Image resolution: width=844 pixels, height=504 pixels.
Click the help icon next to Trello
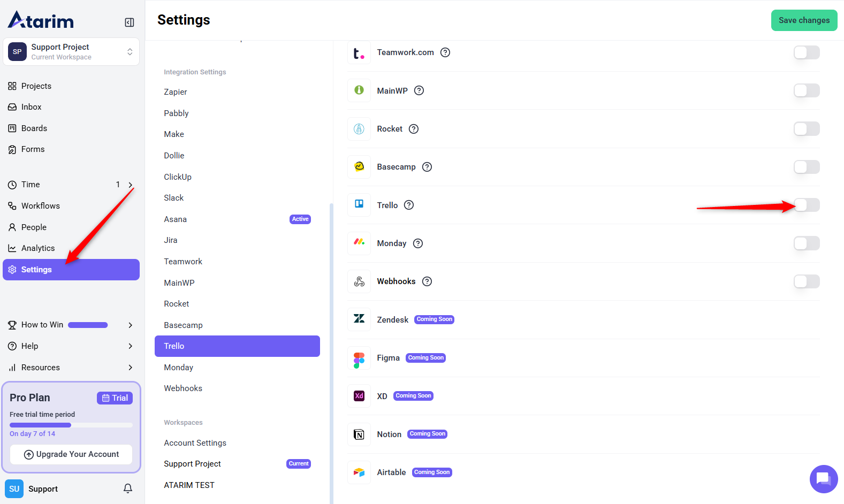(x=409, y=205)
